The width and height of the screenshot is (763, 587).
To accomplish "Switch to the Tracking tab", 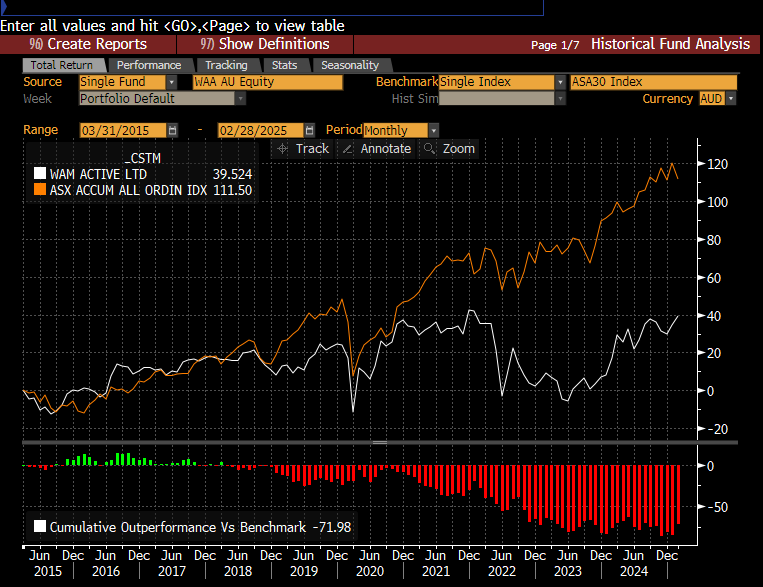I will (x=226, y=65).
